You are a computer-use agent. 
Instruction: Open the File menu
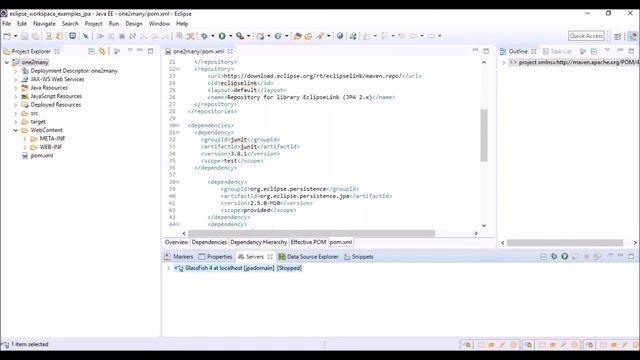tap(7, 24)
